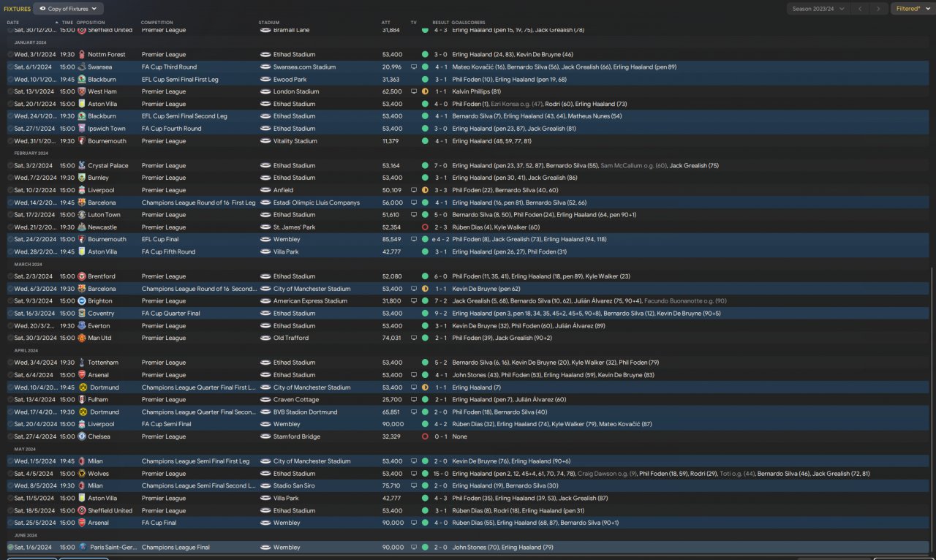The image size is (936, 560).
Task: Open the Vitality Stadium link
Action: (x=295, y=141)
